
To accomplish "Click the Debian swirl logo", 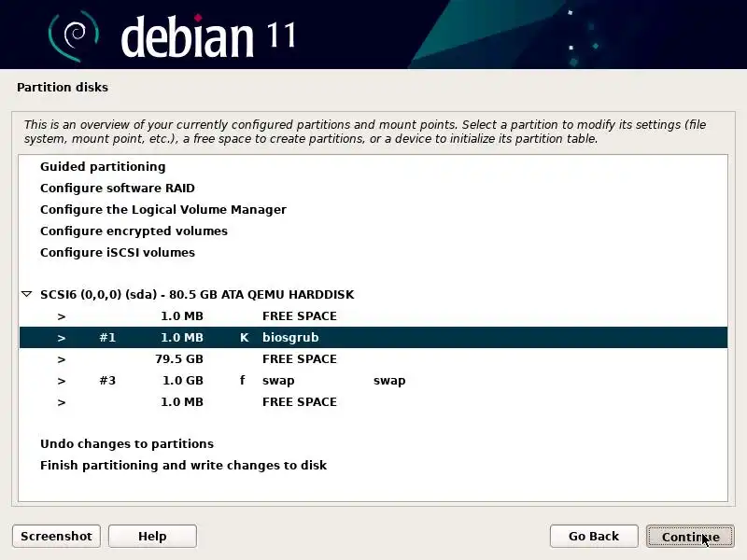I will [x=74, y=36].
